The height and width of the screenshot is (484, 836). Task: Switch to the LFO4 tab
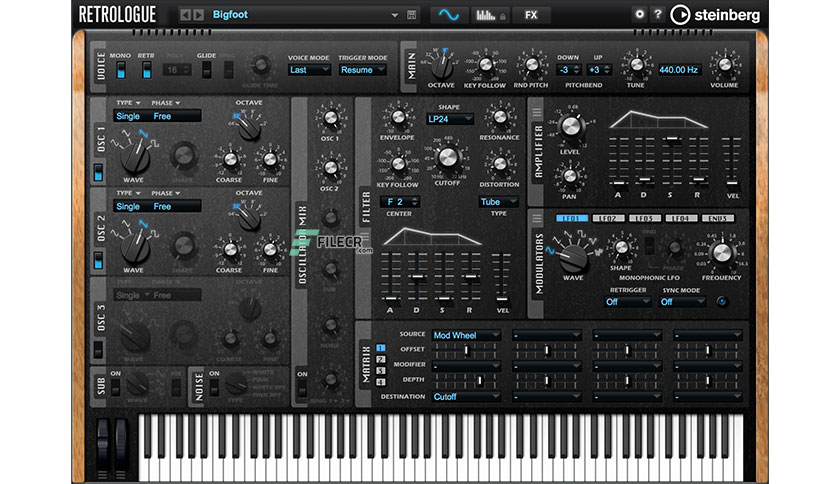[681, 219]
